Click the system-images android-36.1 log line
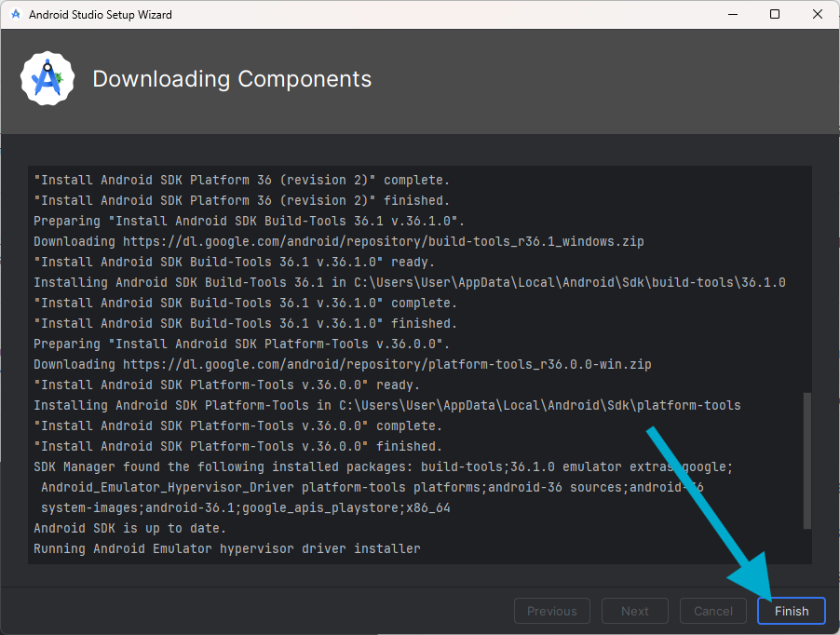Image resolution: width=840 pixels, height=635 pixels. 246,508
